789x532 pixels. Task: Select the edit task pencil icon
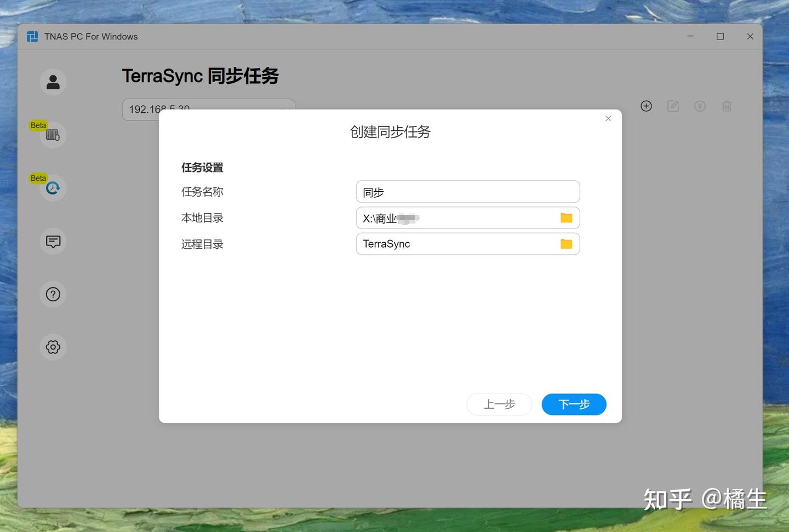coord(673,106)
